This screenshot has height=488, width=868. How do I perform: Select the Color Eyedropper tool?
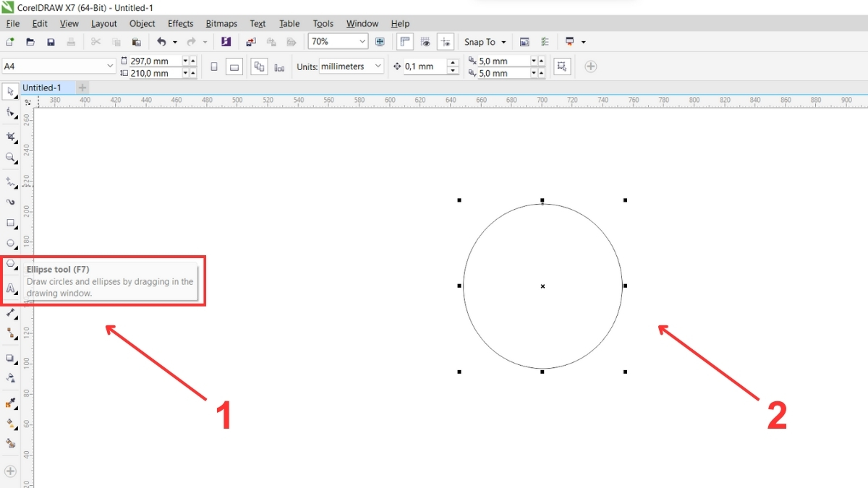pos(11,403)
